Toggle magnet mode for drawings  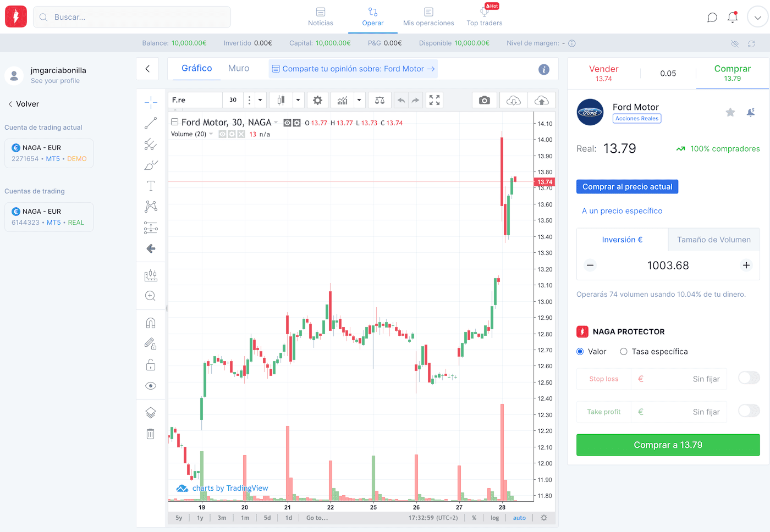point(151,323)
